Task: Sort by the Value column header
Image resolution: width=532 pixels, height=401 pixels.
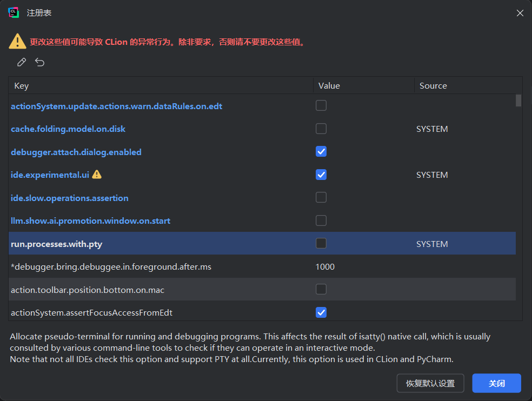Action: coord(329,85)
